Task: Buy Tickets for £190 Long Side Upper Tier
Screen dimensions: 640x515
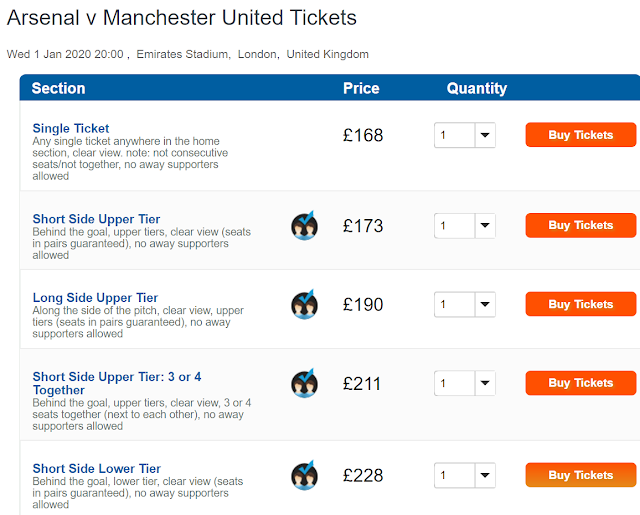Action: tap(580, 304)
